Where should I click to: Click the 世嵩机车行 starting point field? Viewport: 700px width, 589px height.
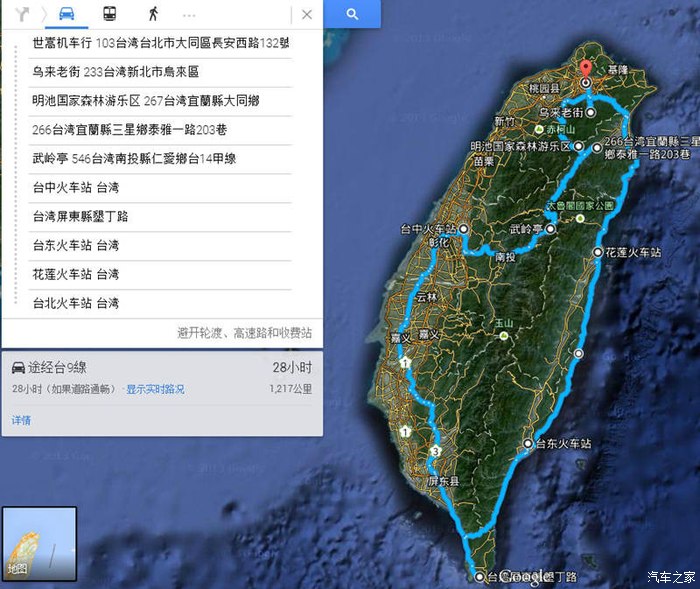pos(160,43)
